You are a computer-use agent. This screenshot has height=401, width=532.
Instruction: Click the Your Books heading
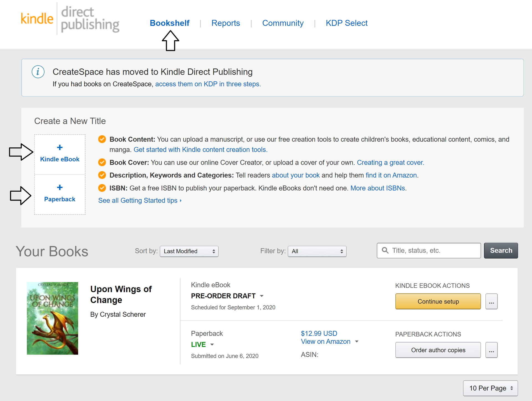52,251
